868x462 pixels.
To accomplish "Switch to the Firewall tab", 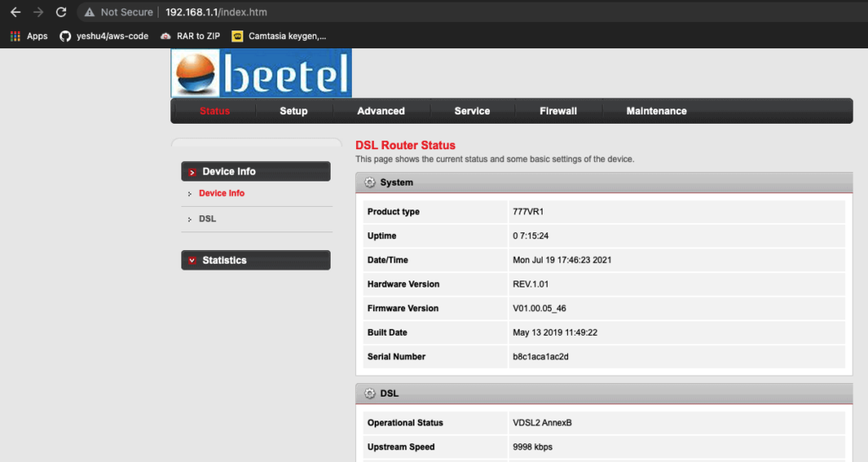I will click(x=558, y=111).
